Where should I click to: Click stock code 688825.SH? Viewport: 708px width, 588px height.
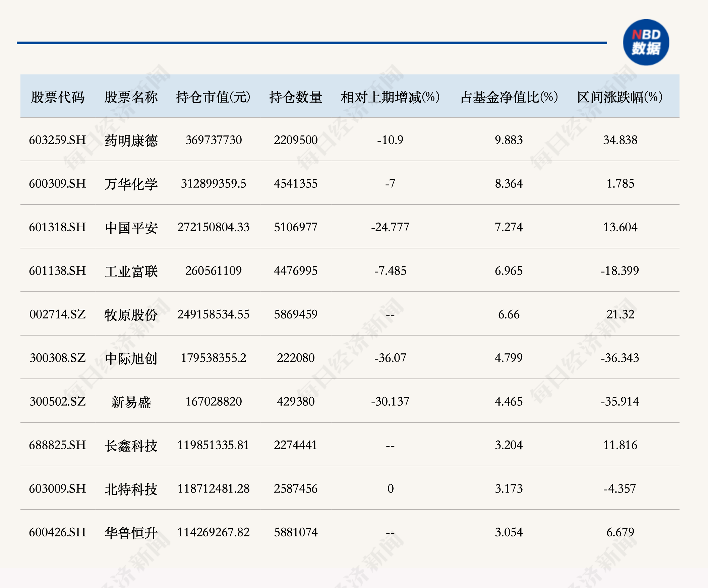coord(58,445)
